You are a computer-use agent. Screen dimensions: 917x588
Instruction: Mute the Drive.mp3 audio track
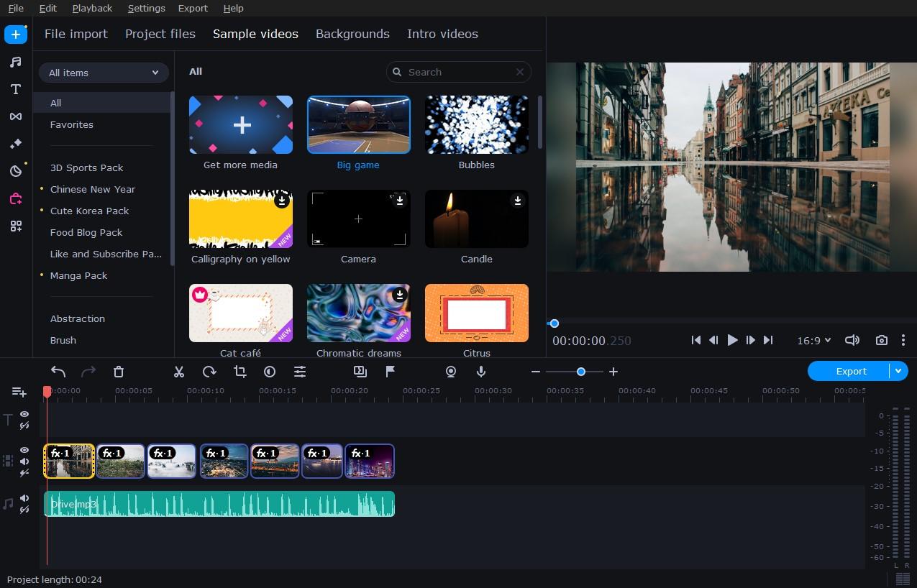click(x=24, y=498)
